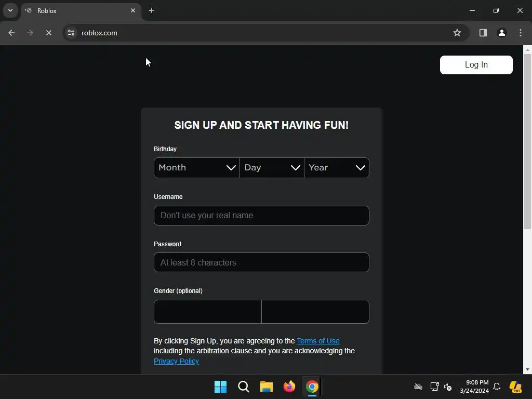Open the Chrome side panel
The height and width of the screenshot is (399, 532).
[483, 33]
